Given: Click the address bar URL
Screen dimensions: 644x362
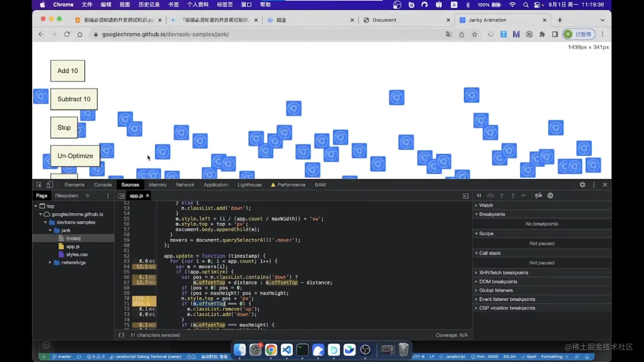Looking at the screenshot, I should pyautogui.click(x=165, y=34).
